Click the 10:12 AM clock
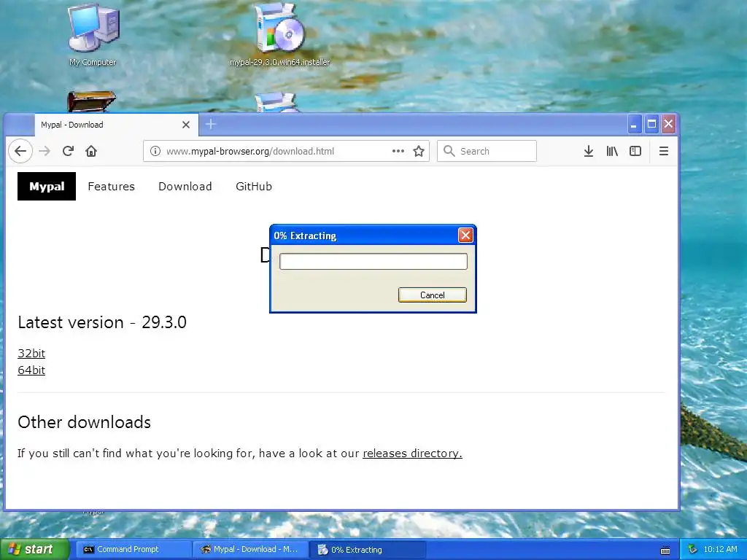 click(x=720, y=549)
